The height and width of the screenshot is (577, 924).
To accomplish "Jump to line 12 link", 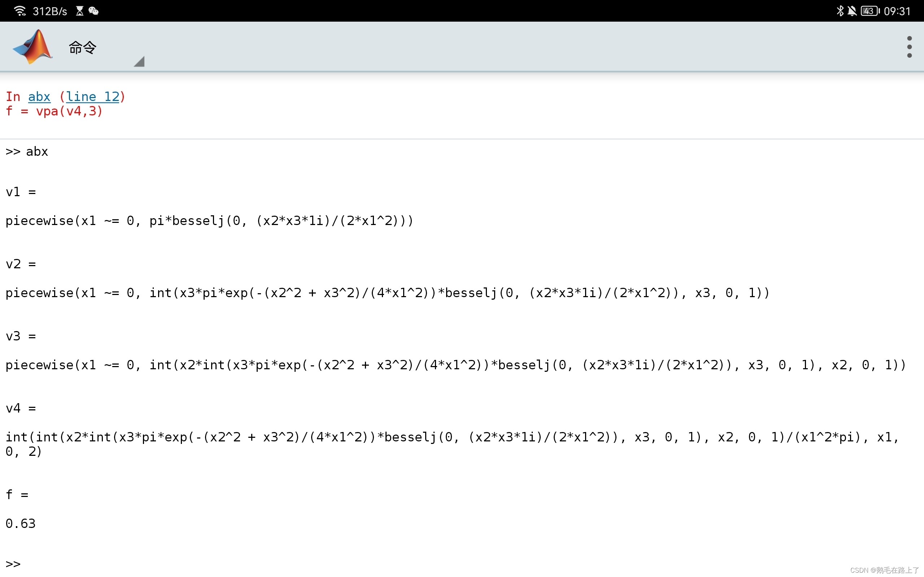I will click(93, 97).
